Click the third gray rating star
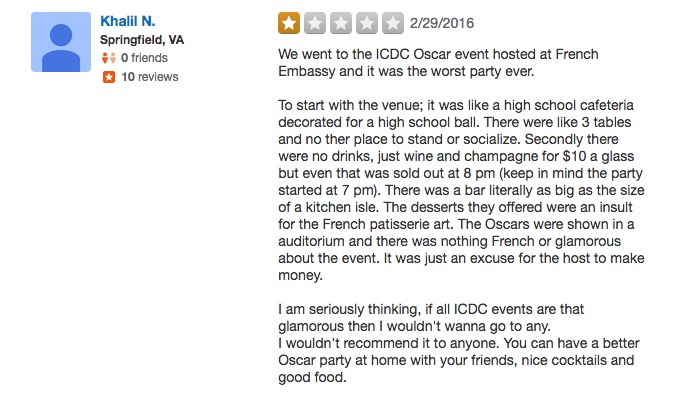The image size is (683, 396). click(341, 23)
